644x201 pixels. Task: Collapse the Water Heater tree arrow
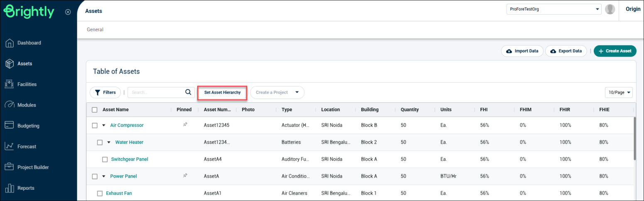(x=109, y=142)
